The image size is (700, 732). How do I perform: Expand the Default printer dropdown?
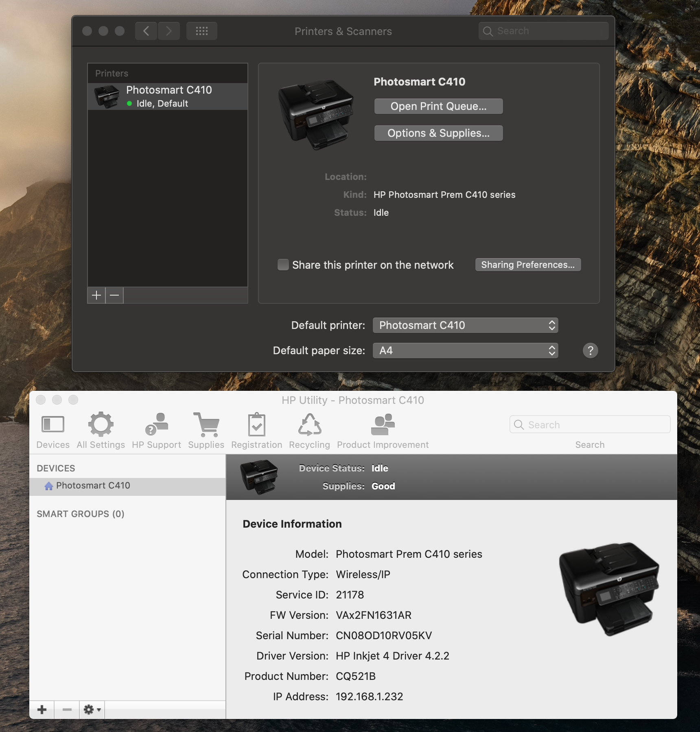(465, 325)
